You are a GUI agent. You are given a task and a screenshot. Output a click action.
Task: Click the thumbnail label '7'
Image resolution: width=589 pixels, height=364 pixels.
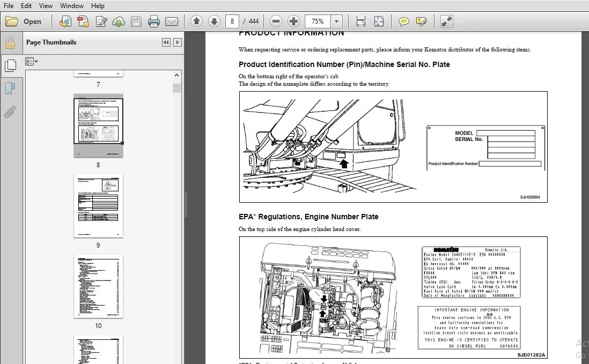point(98,85)
